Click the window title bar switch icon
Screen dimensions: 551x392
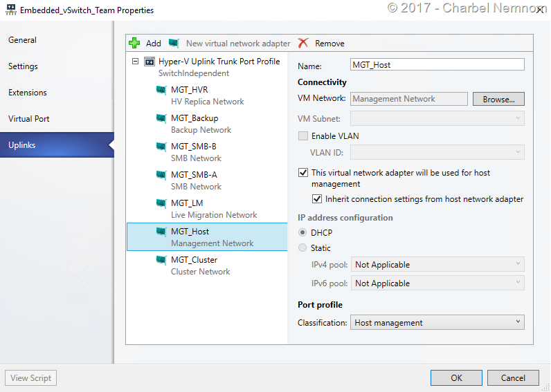click(x=11, y=10)
